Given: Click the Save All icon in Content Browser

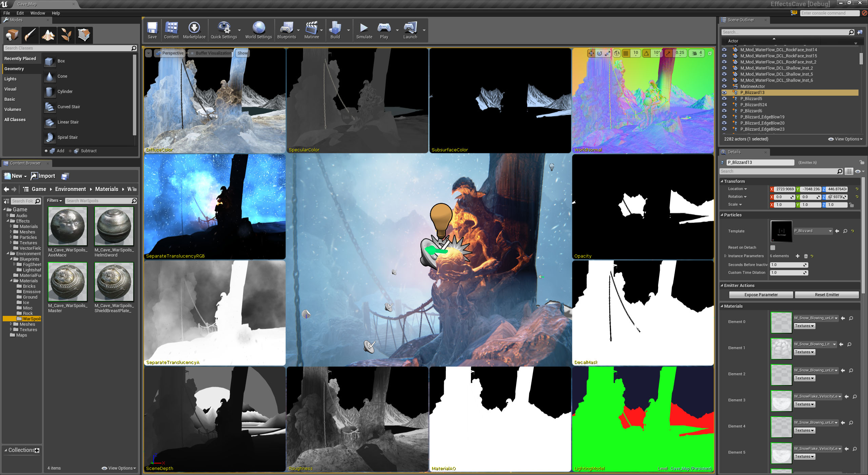Looking at the screenshot, I should (x=65, y=176).
